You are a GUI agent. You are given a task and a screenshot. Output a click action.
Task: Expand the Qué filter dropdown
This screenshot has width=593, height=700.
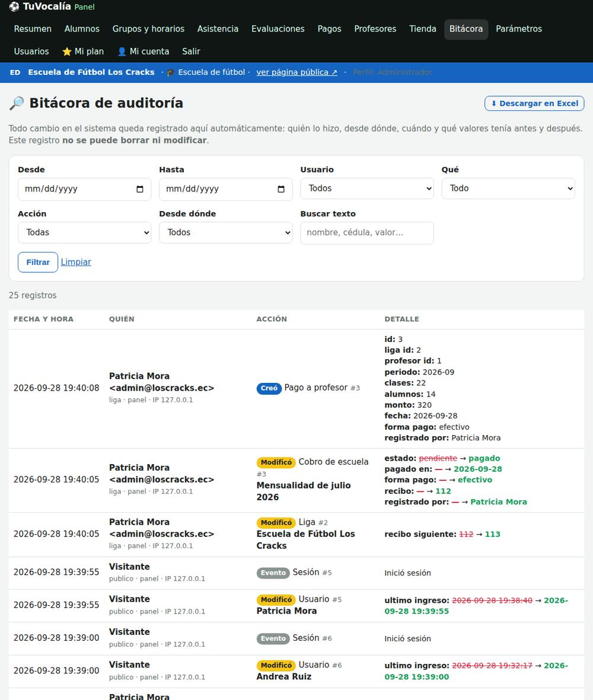(508, 188)
